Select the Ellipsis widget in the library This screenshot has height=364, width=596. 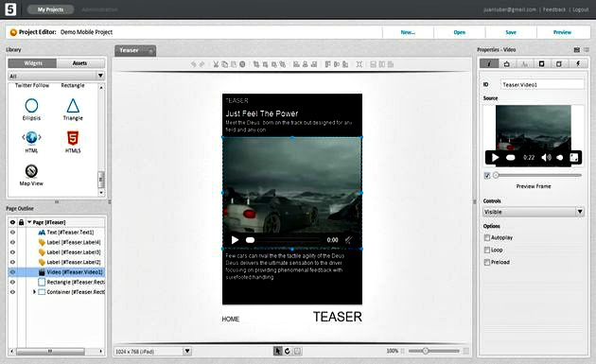31,110
